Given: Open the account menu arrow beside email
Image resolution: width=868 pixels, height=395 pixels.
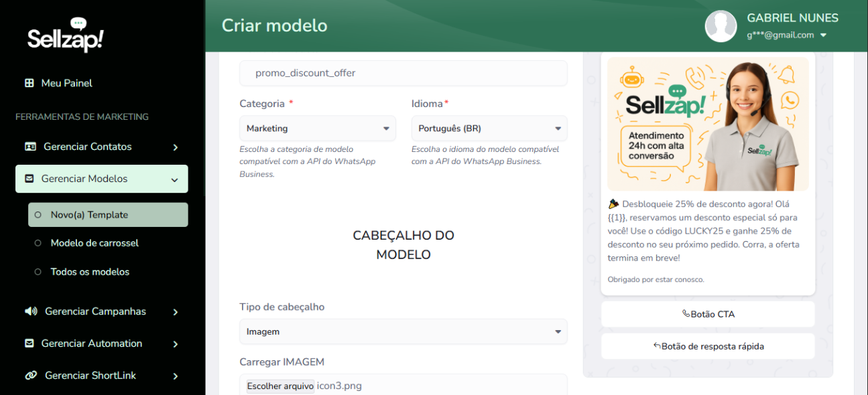Looking at the screenshot, I should point(824,35).
